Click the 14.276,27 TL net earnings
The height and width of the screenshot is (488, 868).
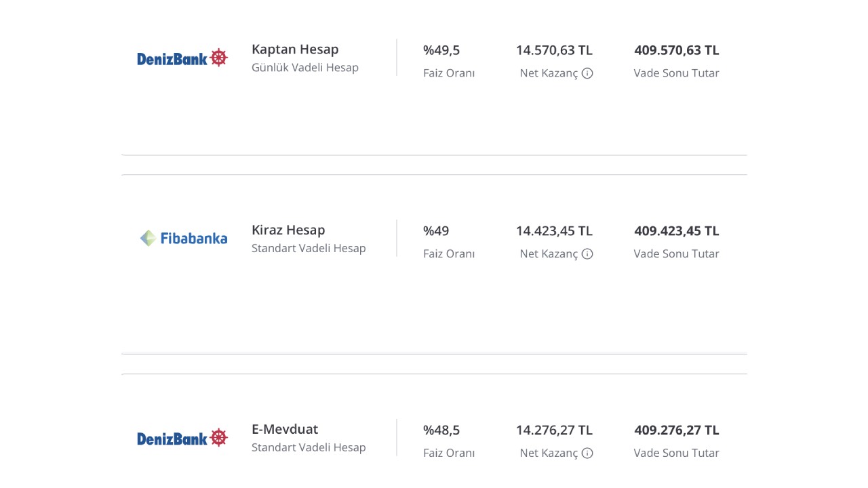(x=554, y=430)
